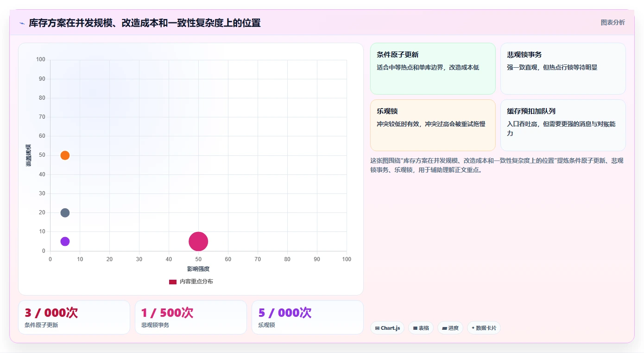This screenshot has width=644, height=353.
Task: Select the 3 / 000次 stat card
Action: click(x=74, y=317)
